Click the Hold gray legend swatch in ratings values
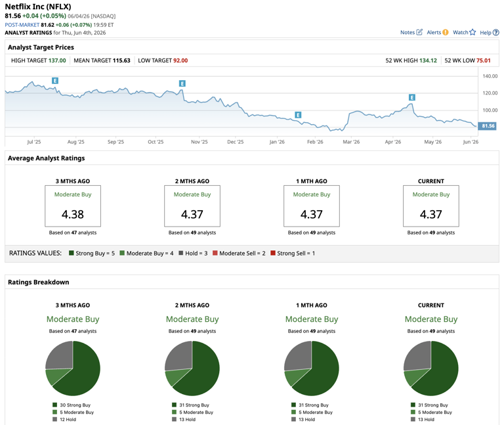Screen dimensions: 504x425 [x=181, y=253]
